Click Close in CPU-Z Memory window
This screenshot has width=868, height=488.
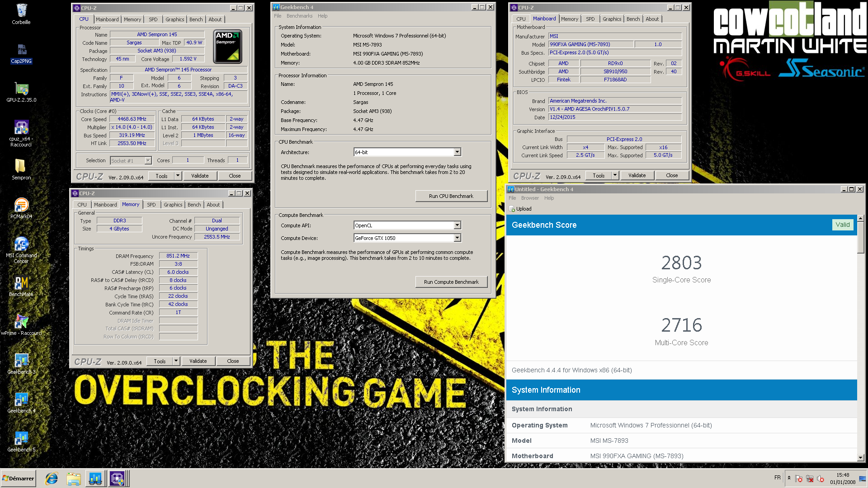233,361
